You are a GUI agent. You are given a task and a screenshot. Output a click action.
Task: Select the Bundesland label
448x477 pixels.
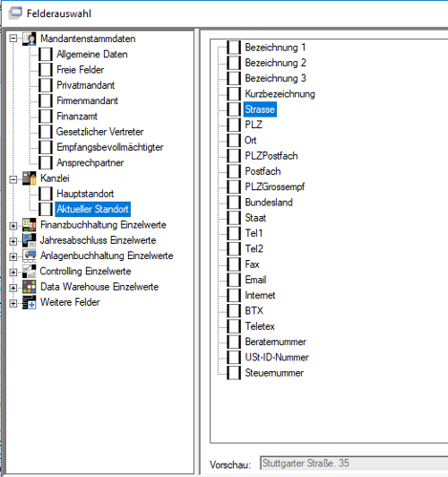coord(269,203)
